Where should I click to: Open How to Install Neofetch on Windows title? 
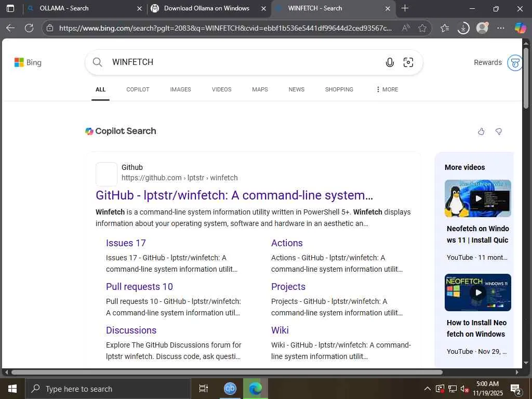pyautogui.click(x=476, y=328)
